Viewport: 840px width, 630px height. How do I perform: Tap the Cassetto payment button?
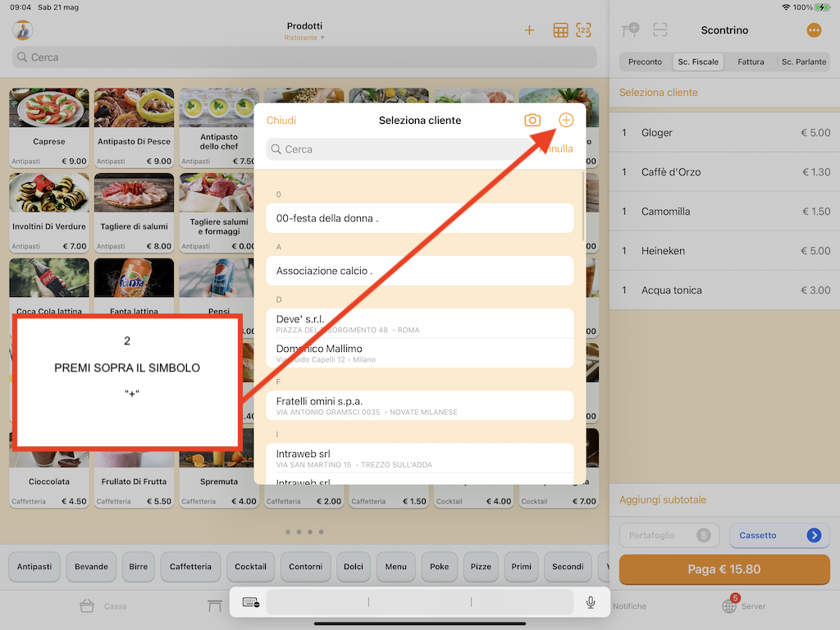779,535
